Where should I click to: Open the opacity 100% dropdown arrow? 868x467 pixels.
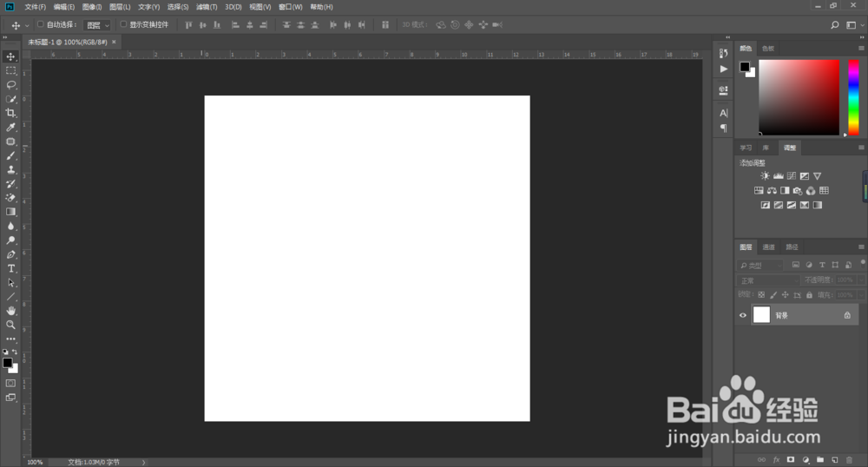[x=861, y=280]
